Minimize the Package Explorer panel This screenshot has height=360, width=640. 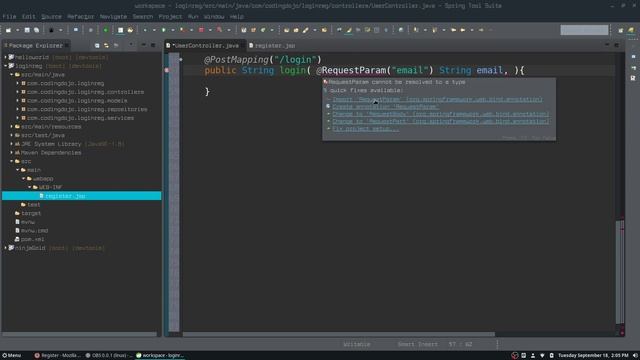(x=144, y=45)
